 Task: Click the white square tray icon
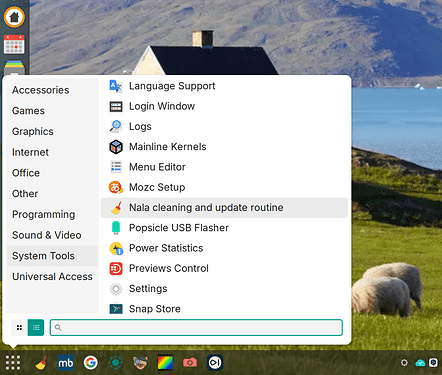point(433,362)
